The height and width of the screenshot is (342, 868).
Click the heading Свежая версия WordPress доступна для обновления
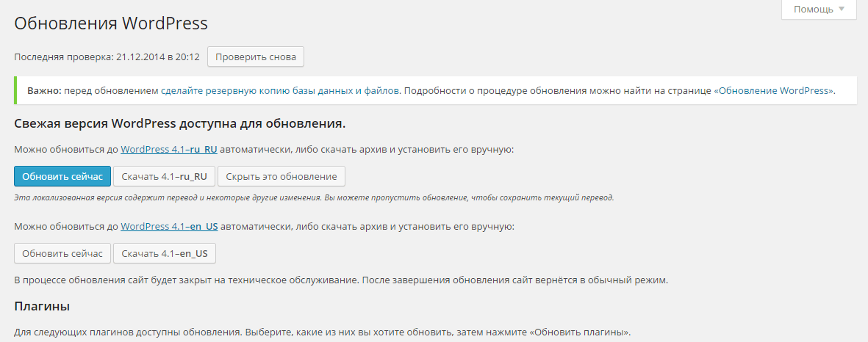180,124
